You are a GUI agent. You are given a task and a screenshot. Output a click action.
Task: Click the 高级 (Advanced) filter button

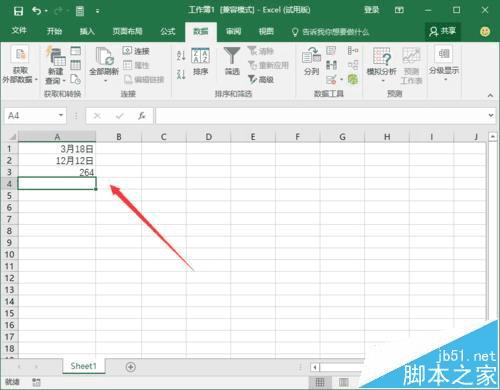point(261,79)
